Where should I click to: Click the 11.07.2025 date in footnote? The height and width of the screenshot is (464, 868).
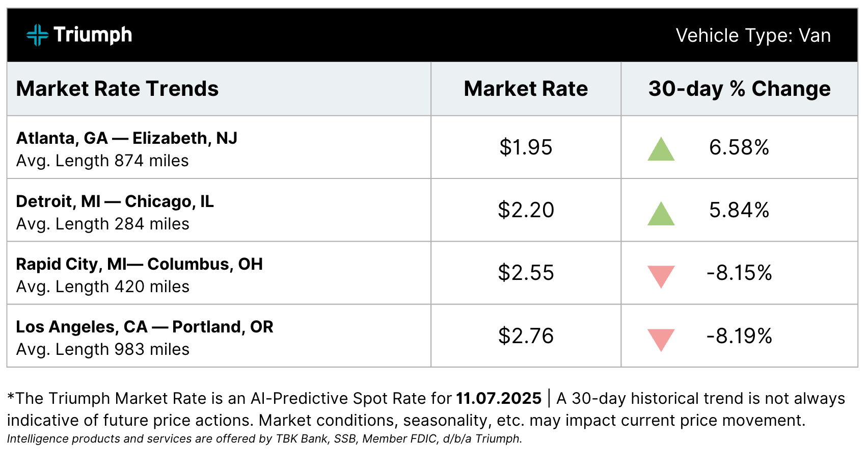tap(498, 398)
